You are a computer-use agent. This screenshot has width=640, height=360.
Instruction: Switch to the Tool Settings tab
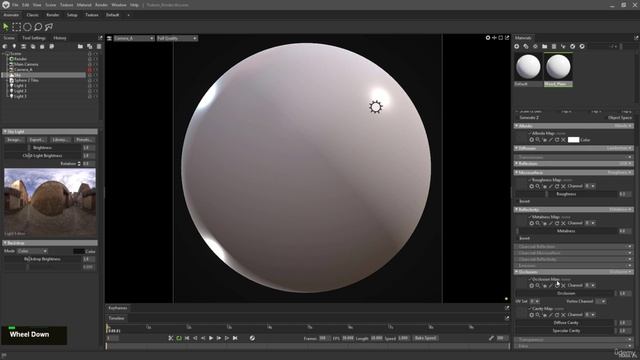tap(34, 38)
